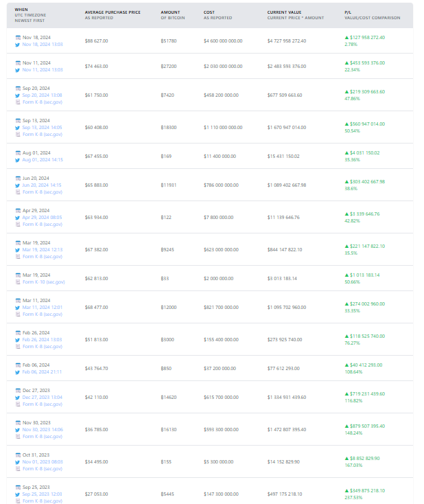This screenshot has height=504, width=424.
Task: Click Twitter icon beside Feb 26, 2024 13:03
Action: [18, 340]
